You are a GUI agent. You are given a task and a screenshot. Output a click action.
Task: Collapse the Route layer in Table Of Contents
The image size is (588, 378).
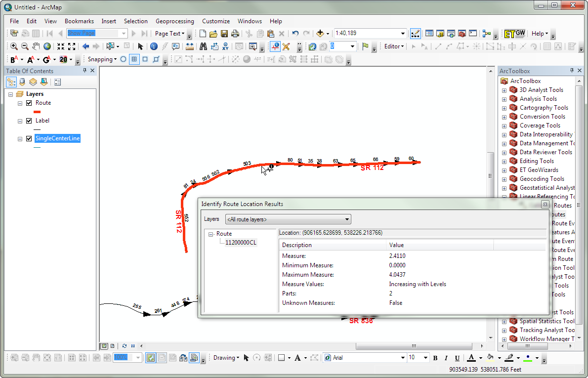(x=20, y=103)
